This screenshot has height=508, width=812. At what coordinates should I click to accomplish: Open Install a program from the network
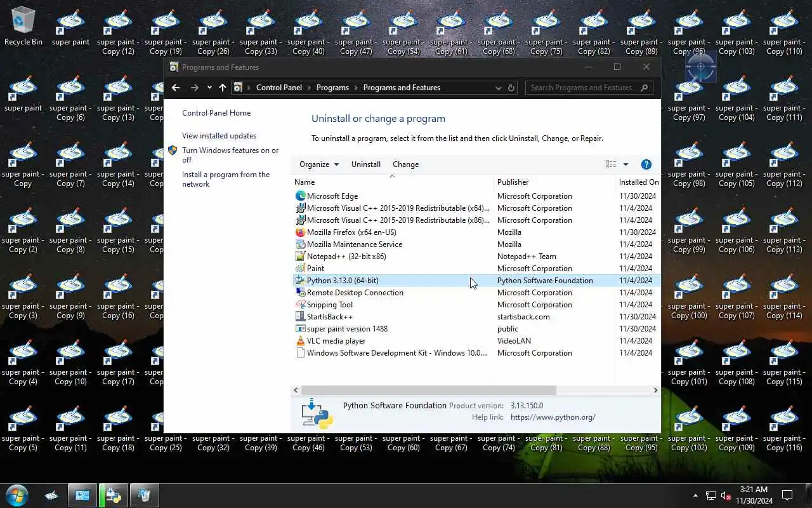(226, 180)
